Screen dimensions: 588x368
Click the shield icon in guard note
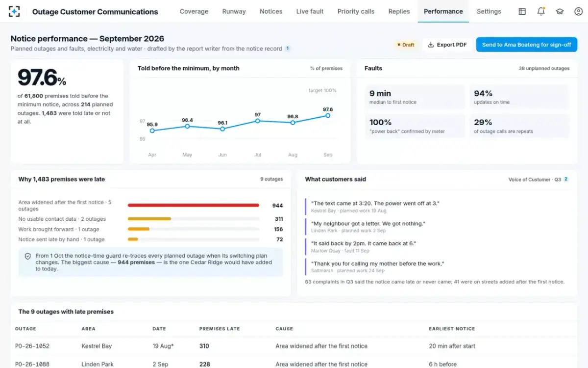coord(28,256)
